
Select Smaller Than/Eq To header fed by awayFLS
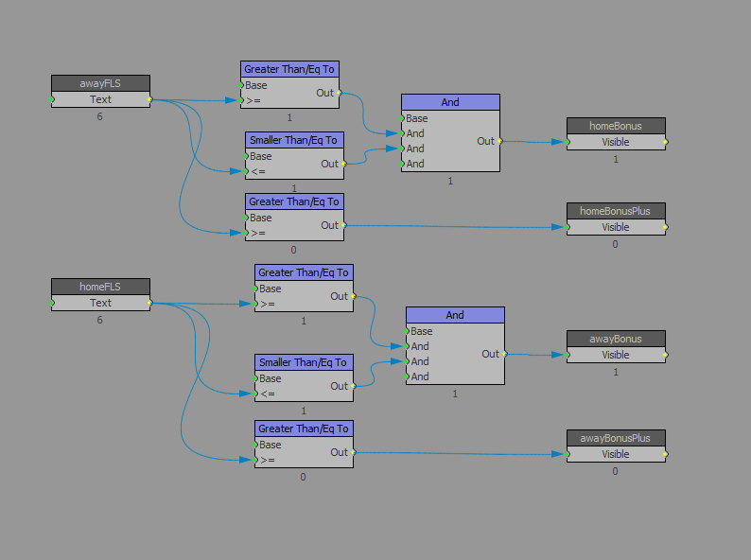[294, 140]
